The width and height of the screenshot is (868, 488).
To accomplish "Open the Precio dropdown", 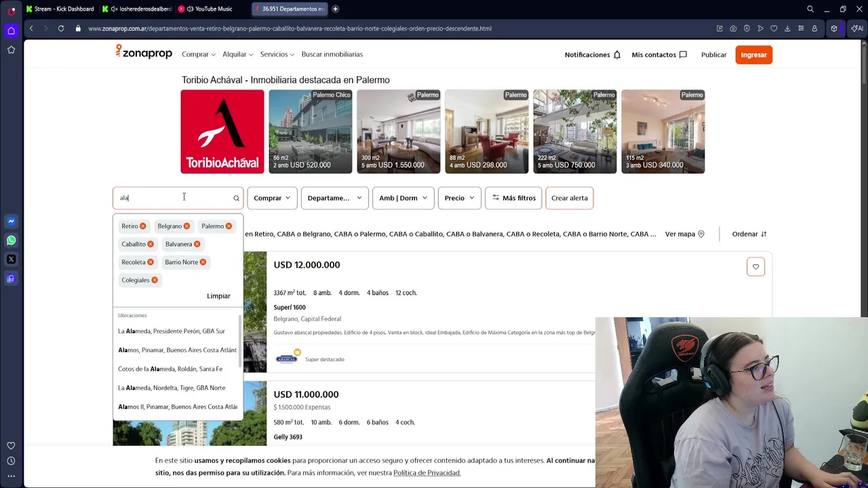I will 459,198.
